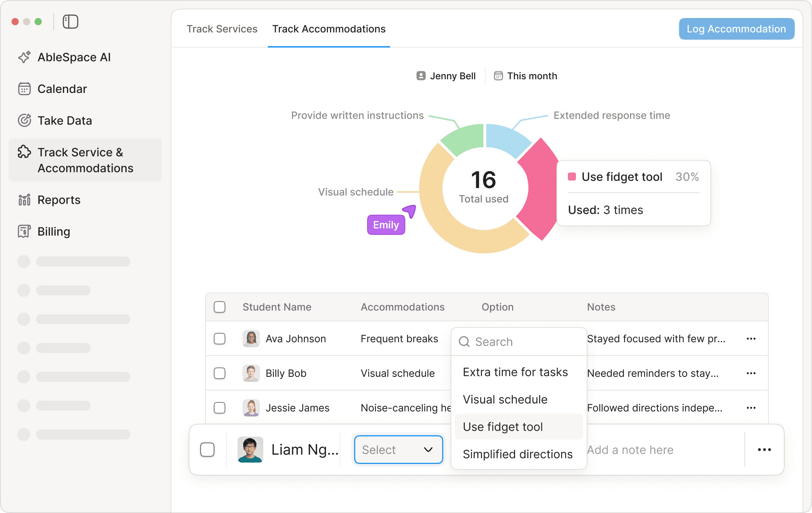Tick the select-all header checkbox
812x513 pixels.
tap(220, 307)
